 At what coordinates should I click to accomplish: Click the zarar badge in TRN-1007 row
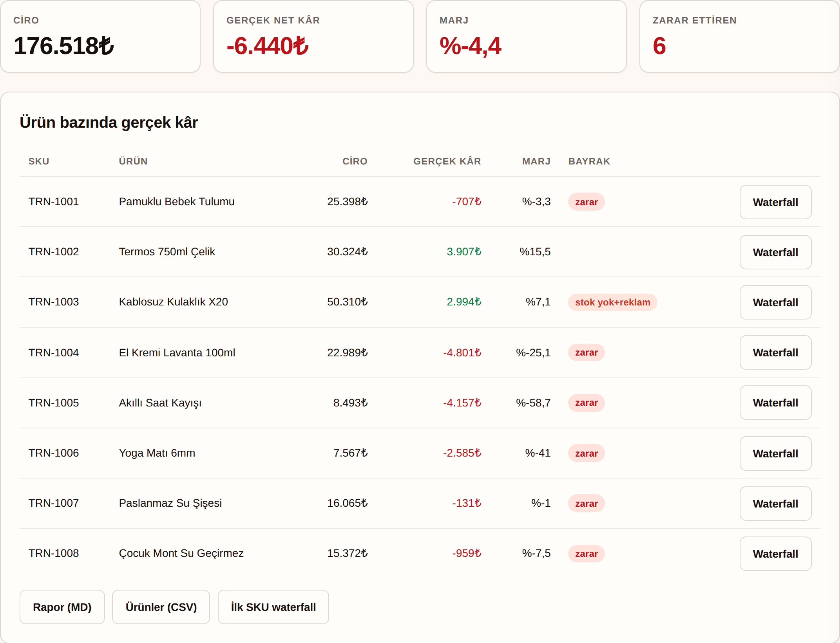click(587, 504)
